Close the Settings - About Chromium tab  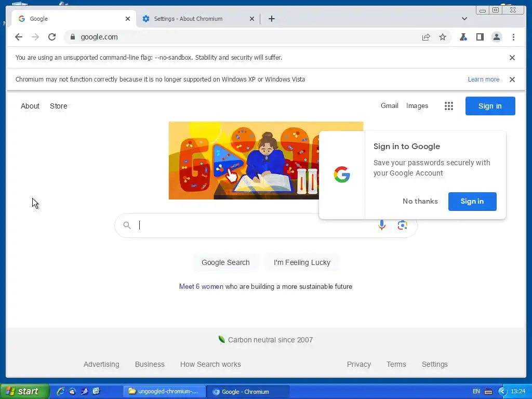point(252,19)
